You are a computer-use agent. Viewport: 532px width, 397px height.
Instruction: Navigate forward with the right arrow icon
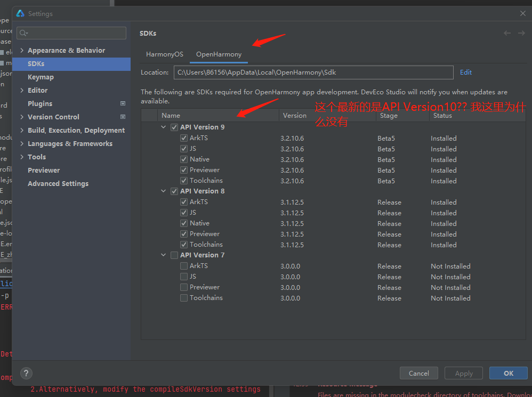tap(521, 33)
